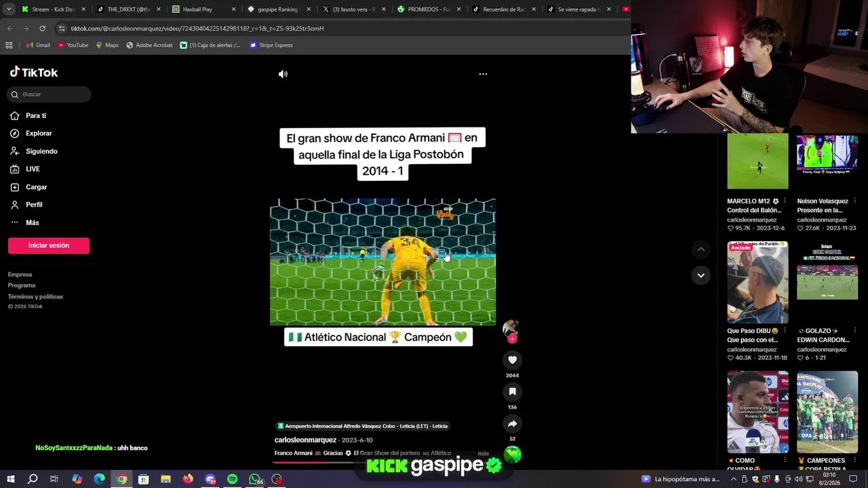Image resolution: width=868 pixels, height=488 pixels.
Task: Open options for Nelson Velasquez video
Action: (854, 201)
